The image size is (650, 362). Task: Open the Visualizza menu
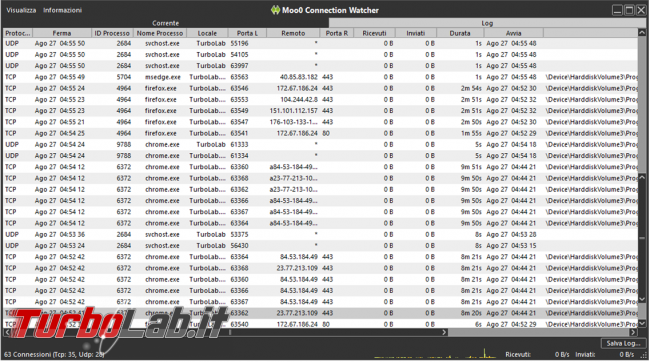[x=21, y=10]
